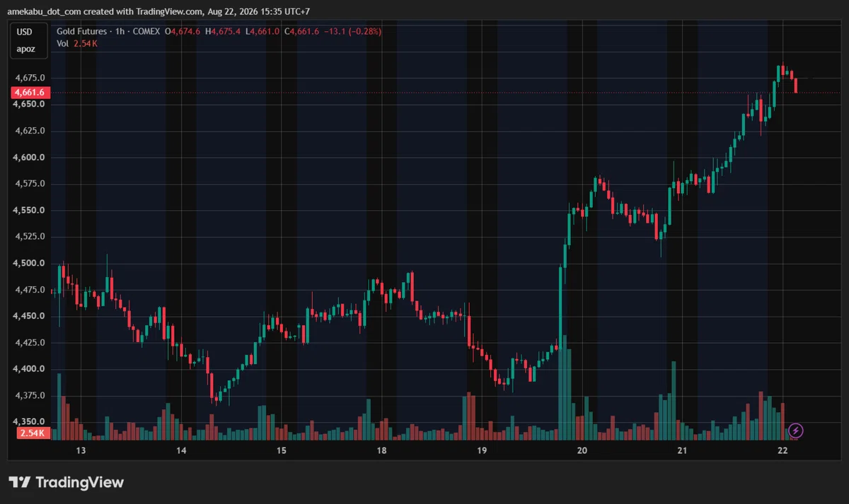The height and width of the screenshot is (504, 849).
Task: Select the Gold Futures symbol title
Action: click(x=109, y=32)
